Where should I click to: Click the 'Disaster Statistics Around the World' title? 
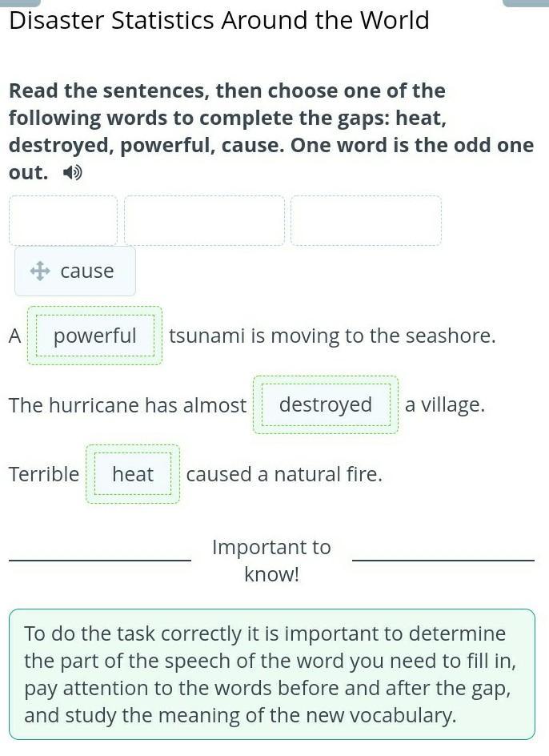[x=219, y=20]
